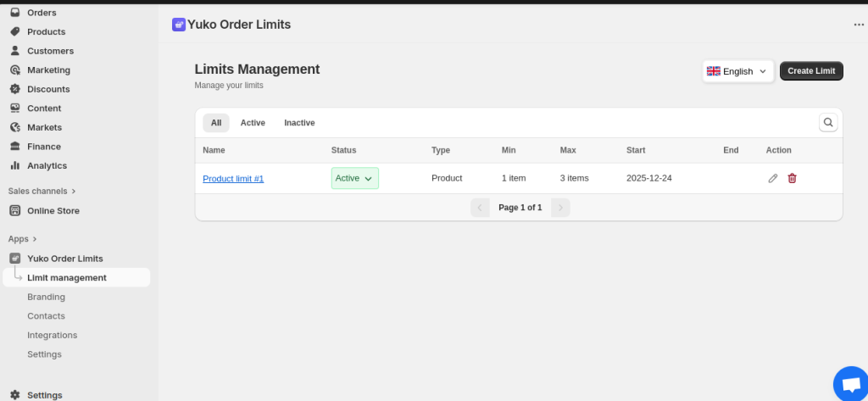Image resolution: width=868 pixels, height=401 pixels.
Task: Click the purple Yuko app logo in header
Action: (x=178, y=25)
